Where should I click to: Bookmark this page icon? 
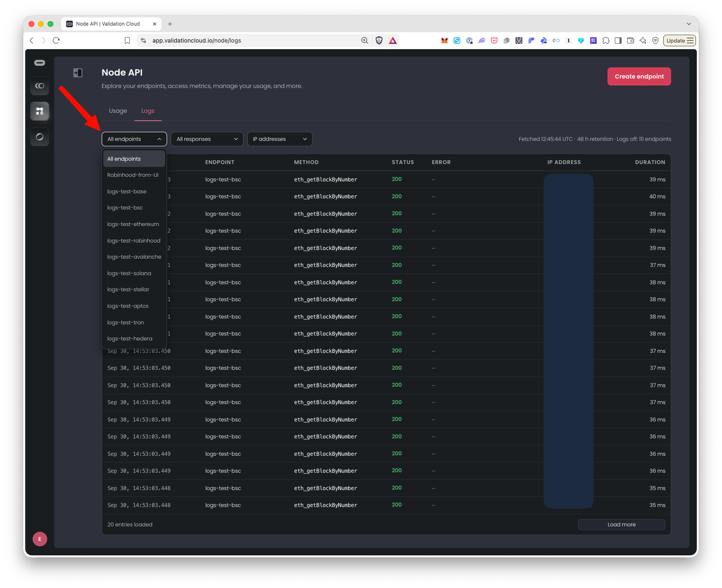point(127,40)
